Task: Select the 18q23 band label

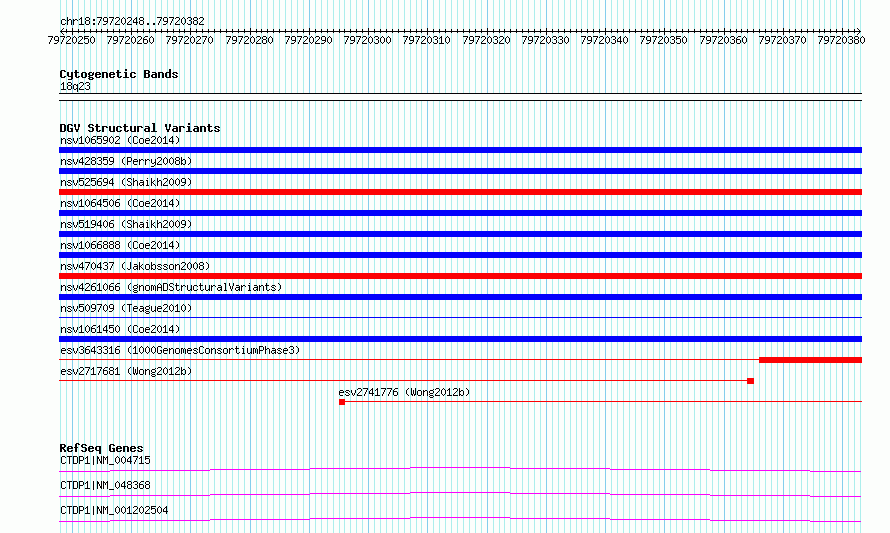Action: [x=75, y=86]
